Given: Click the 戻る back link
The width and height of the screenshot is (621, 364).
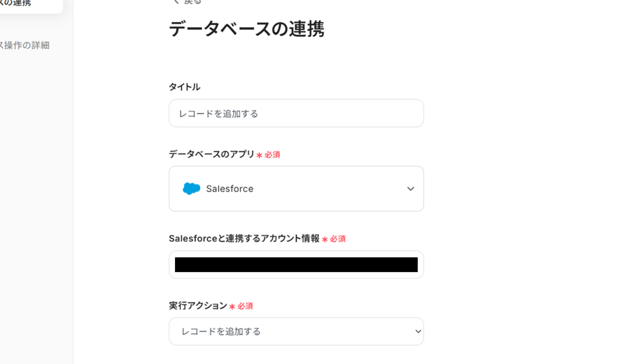Looking at the screenshot, I should point(193,2).
